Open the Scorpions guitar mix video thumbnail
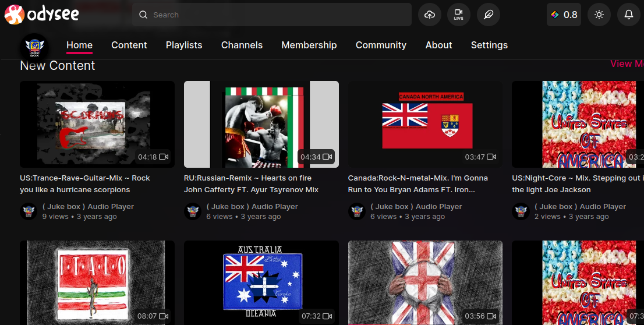The width and height of the screenshot is (644, 325). pos(97,124)
